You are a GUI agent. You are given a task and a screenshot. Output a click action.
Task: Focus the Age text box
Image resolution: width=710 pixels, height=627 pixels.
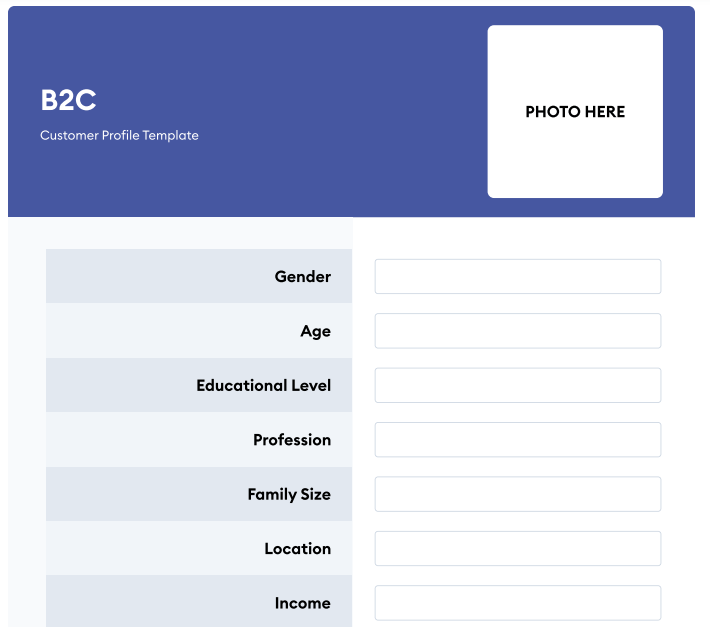point(517,331)
